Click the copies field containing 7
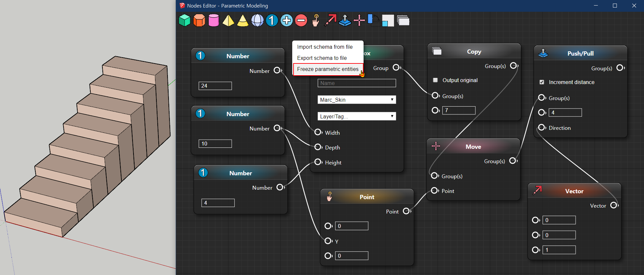Viewport: 644px width, 275px height. 459,110
